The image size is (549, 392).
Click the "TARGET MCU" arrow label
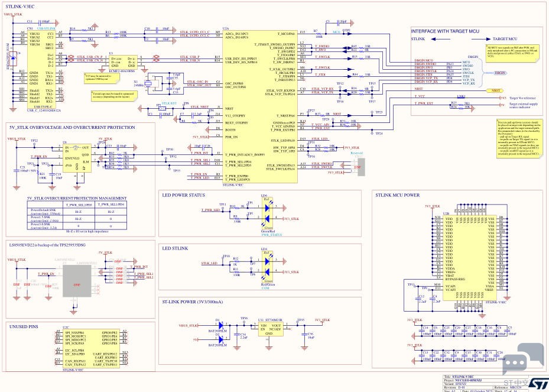click(x=505, y=39)
